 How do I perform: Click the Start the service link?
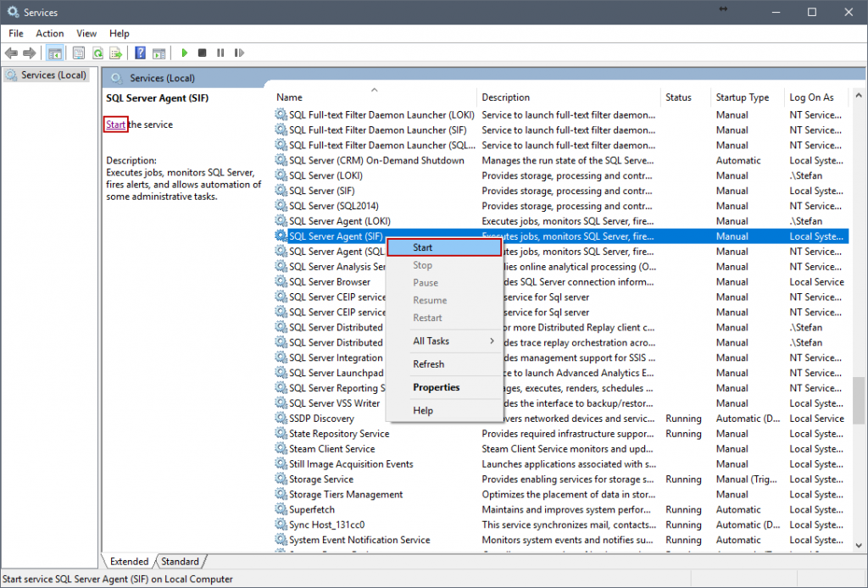[114, 124]
